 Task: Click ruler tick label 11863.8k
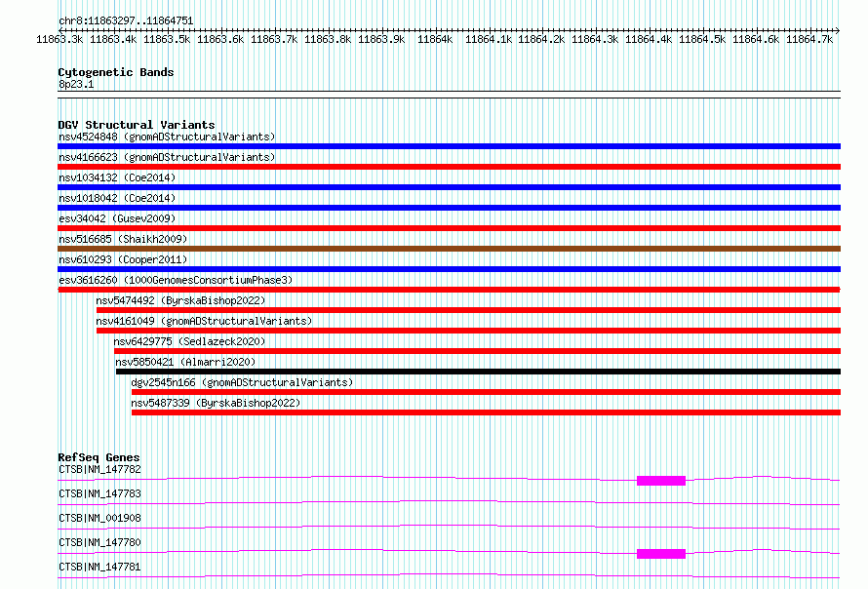[328, 39]
